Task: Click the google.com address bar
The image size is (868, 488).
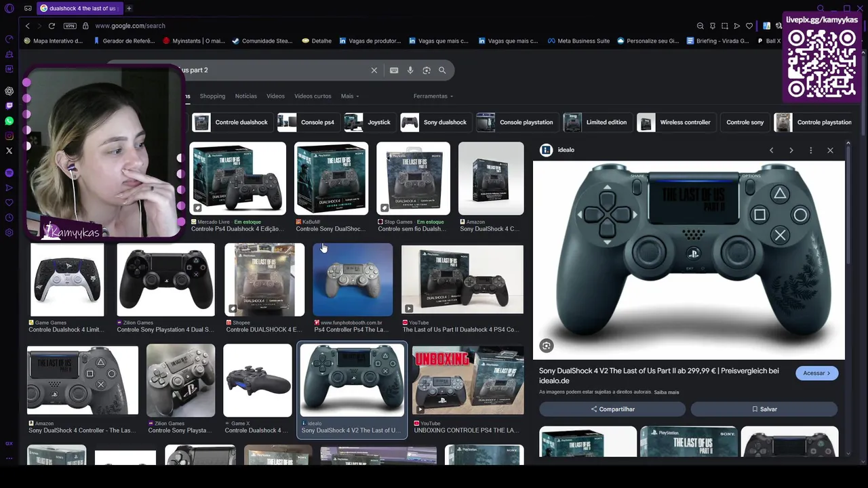Action: point(130,26)
